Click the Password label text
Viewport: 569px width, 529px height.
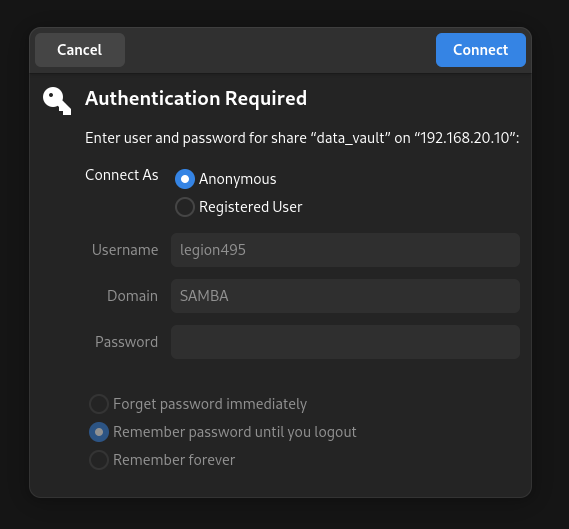[x=126, y=342]
